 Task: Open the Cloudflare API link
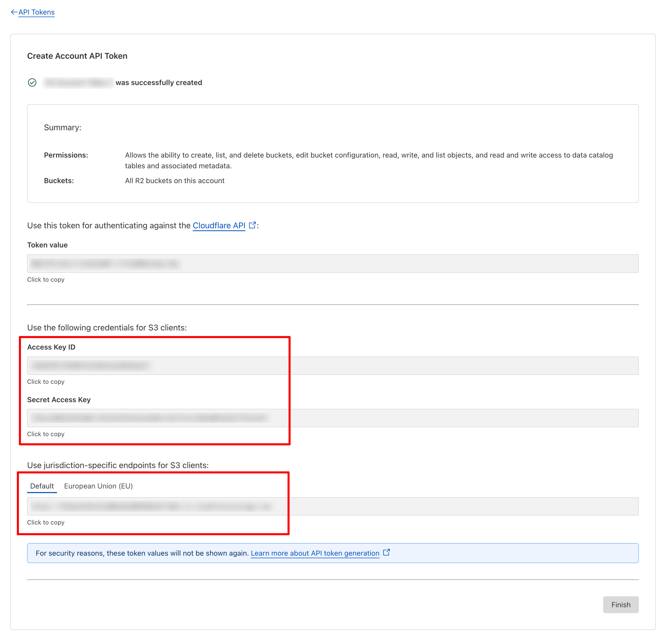coord(219,225)
